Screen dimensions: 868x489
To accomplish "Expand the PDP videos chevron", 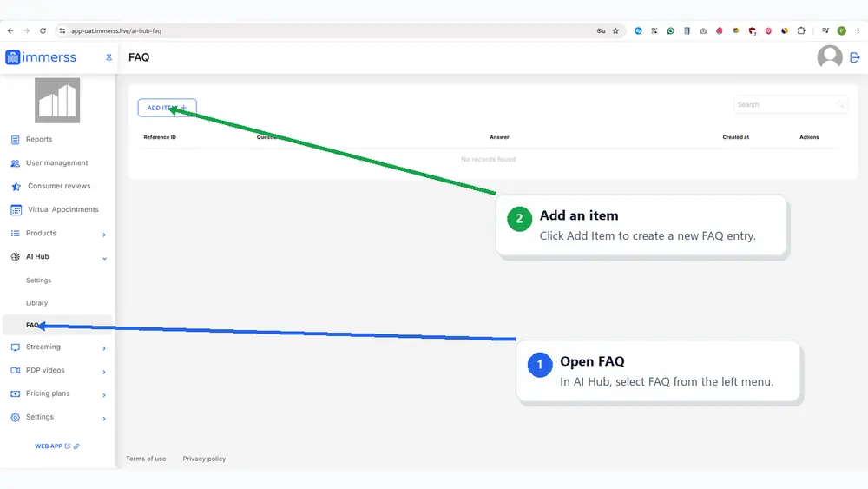I will click(104, 372).
